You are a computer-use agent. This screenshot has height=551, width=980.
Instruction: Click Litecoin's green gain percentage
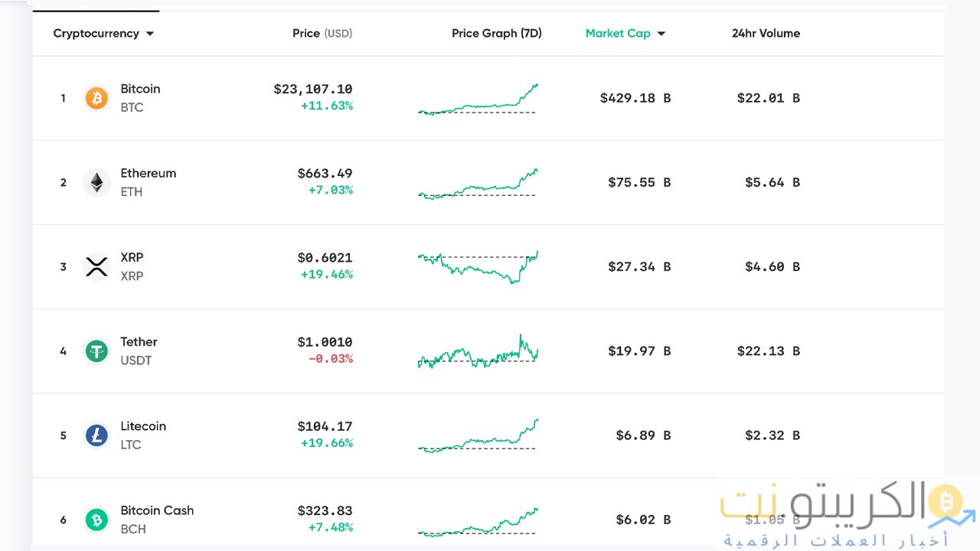[x=326, y=442]
